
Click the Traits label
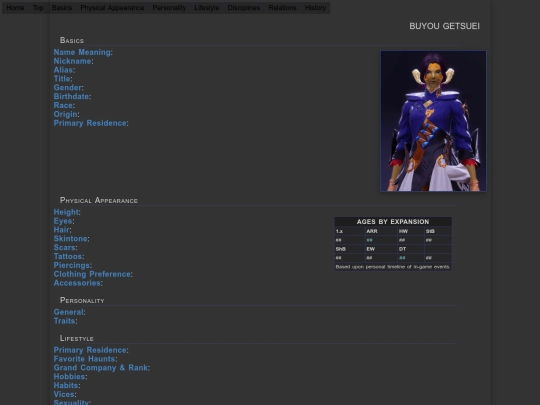(64, 321)
